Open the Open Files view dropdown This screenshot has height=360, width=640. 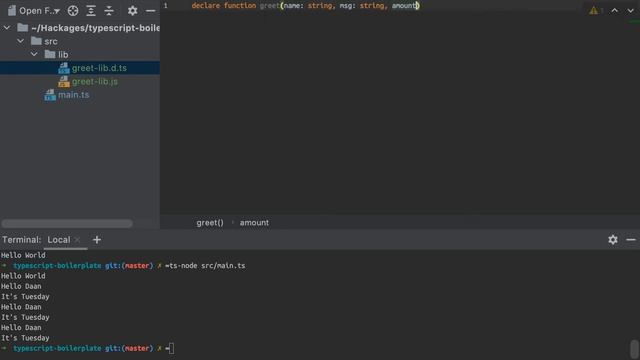(x=34, y=11)
